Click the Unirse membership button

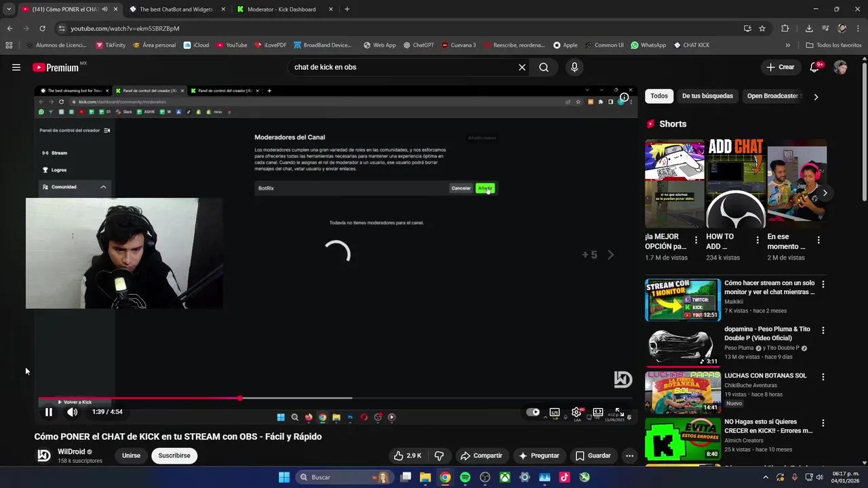pyautogui.click(x=131, y=455)
